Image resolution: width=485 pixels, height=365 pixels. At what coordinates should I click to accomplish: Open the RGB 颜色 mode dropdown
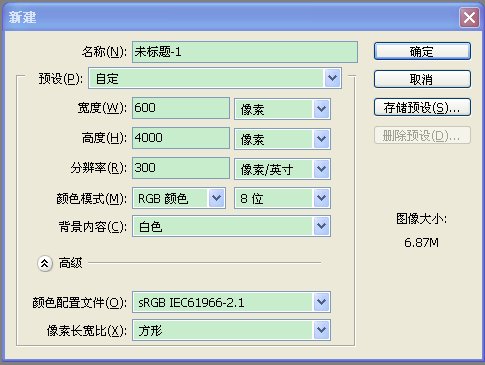tap(179, 198)
